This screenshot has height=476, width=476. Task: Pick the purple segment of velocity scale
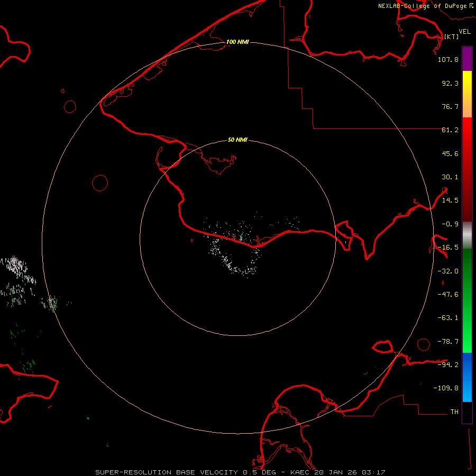(467, 59)
